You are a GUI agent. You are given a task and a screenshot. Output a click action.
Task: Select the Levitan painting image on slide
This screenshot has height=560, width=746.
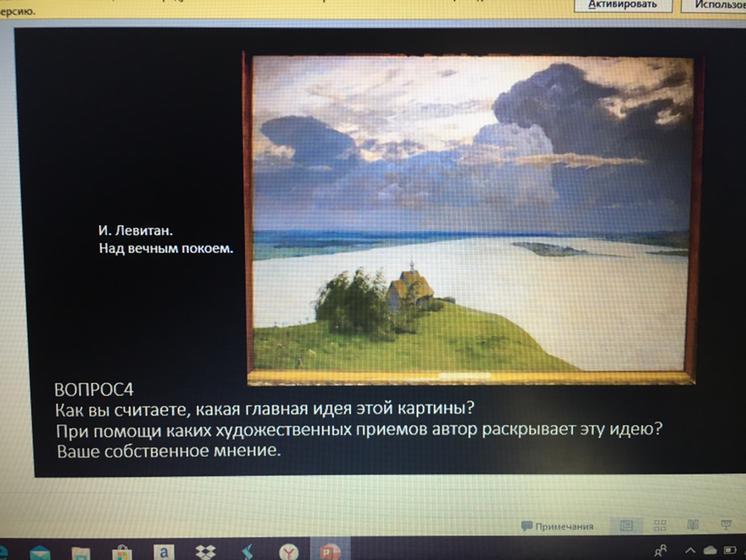coord(470,218)
